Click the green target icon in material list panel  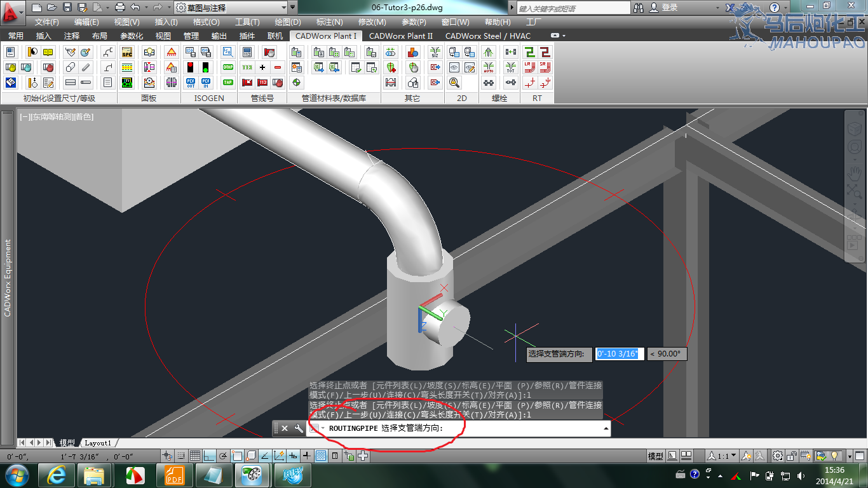[x=297, y=83]
